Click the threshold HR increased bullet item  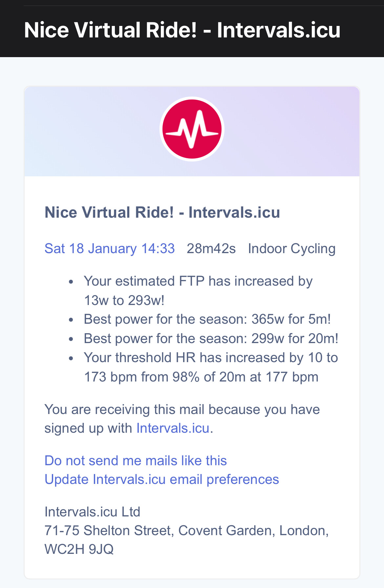coord(211,367)
